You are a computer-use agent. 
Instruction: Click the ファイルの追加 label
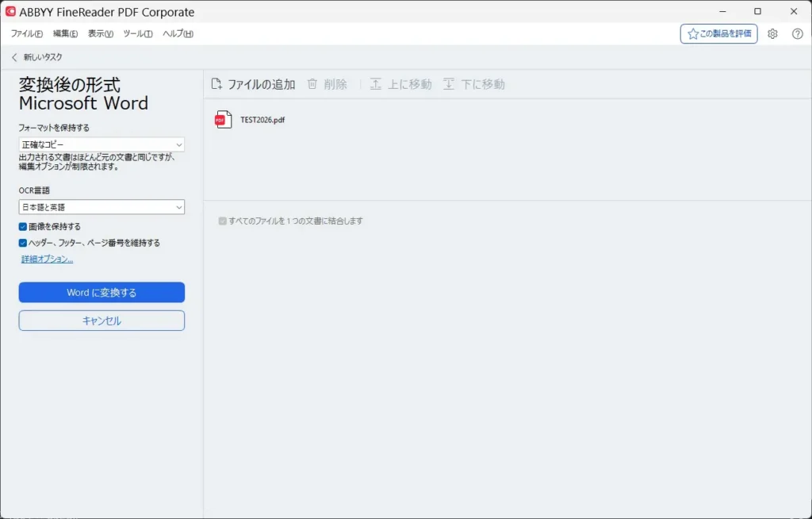coord(262,84)
